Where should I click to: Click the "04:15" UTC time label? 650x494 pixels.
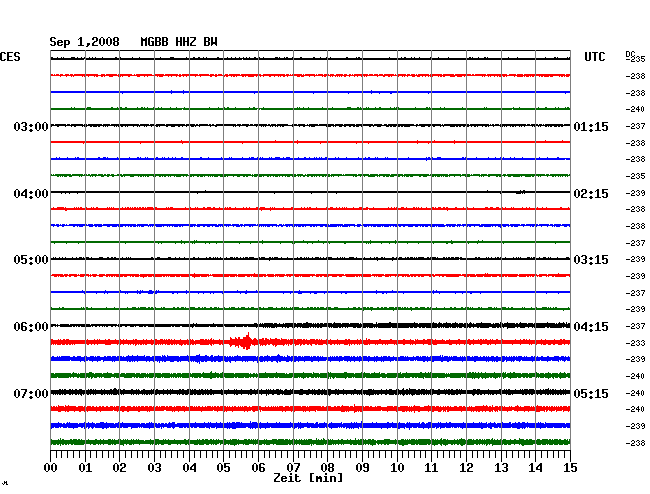(591, 327)
